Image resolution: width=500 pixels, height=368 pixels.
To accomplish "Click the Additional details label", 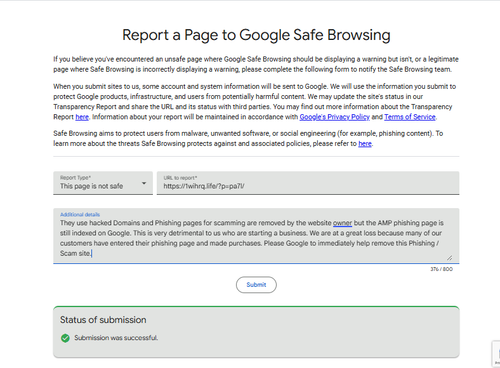I will click(80, 214).
